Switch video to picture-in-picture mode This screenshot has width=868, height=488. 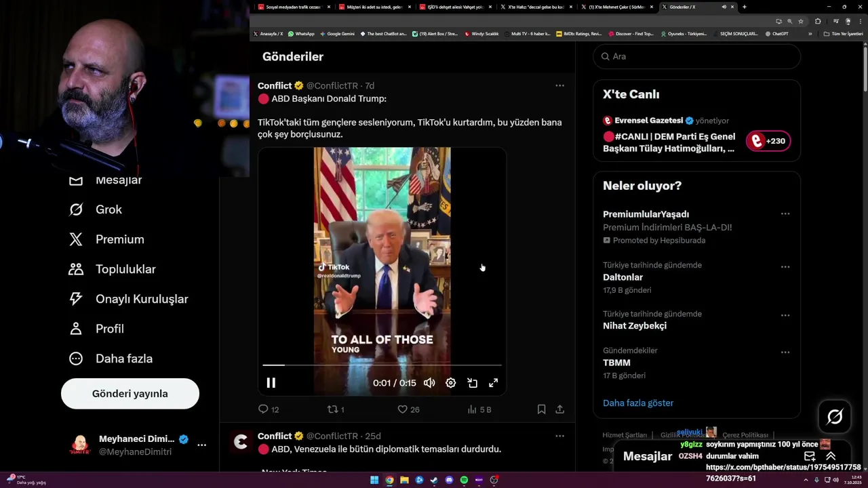473,383
